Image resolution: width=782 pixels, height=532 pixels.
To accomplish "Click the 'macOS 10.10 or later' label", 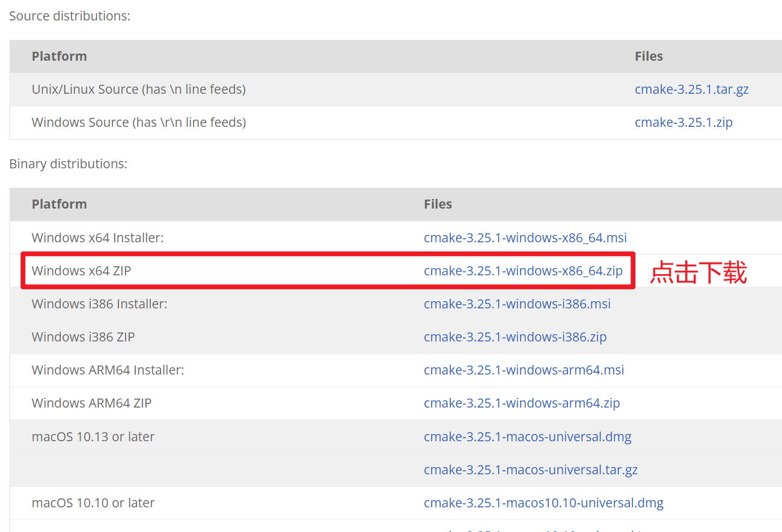I will (93, 503).
